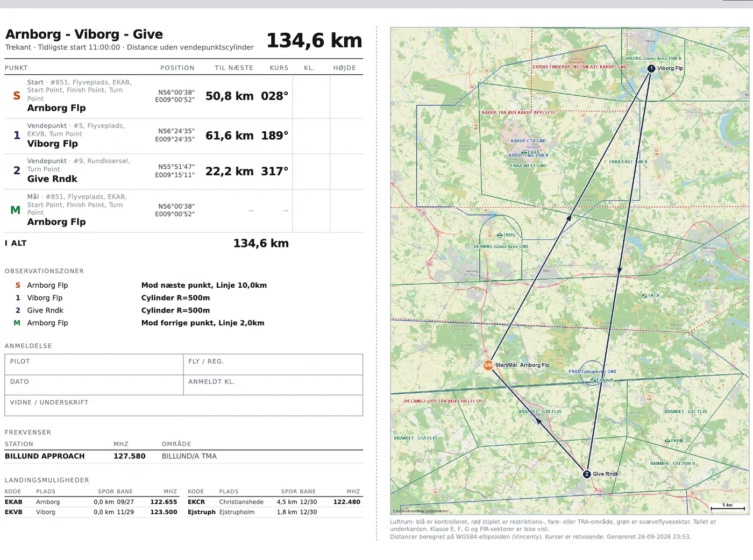Click the '22,2 km' leg distance

pyautogui.click(x=230, y=171)
